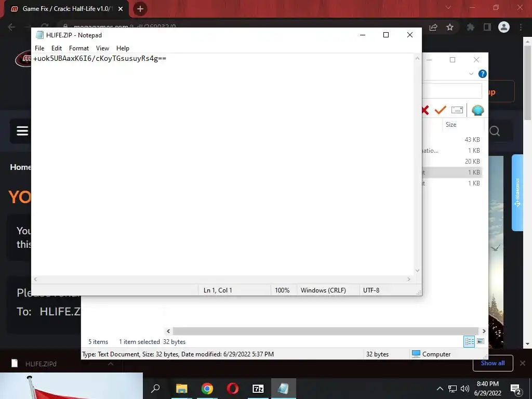The image size is (532, 399).
Task: Switch Explorer to large thumbnails view icon
Action: (x=481, y=341)
